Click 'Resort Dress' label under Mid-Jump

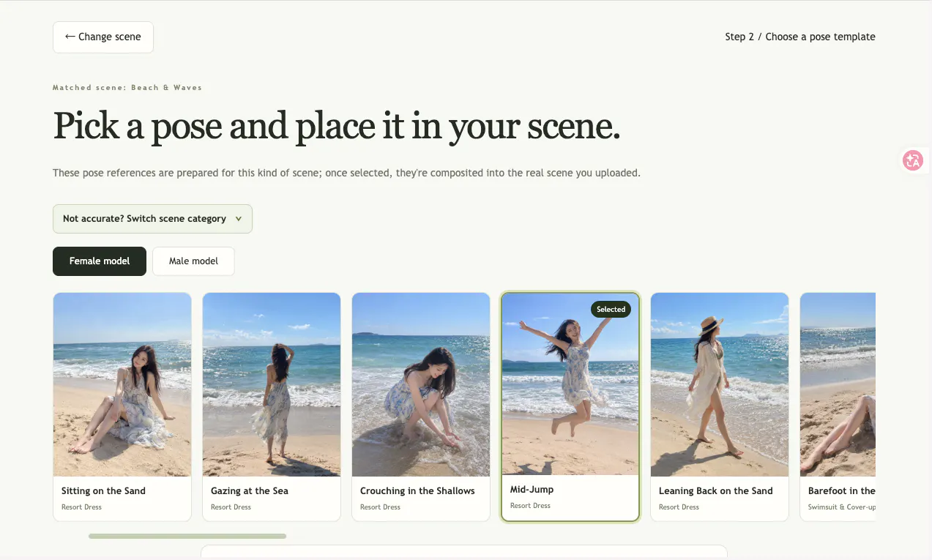pyautogui.click(x=530, y=506)
